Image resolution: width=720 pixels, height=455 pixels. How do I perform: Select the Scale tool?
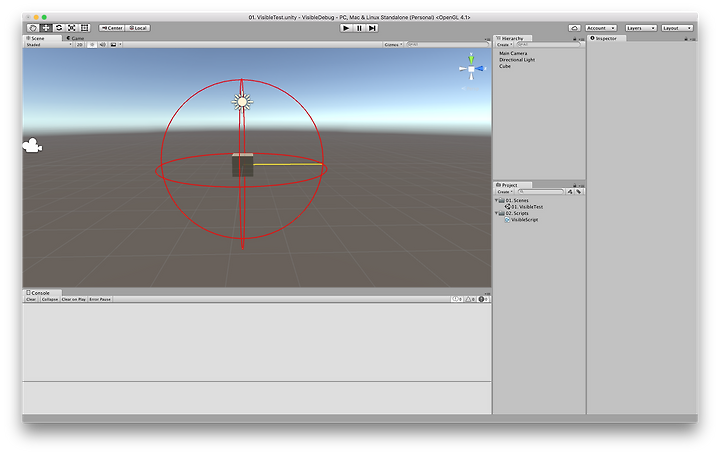pyautogui.click(x=72, y=28)
